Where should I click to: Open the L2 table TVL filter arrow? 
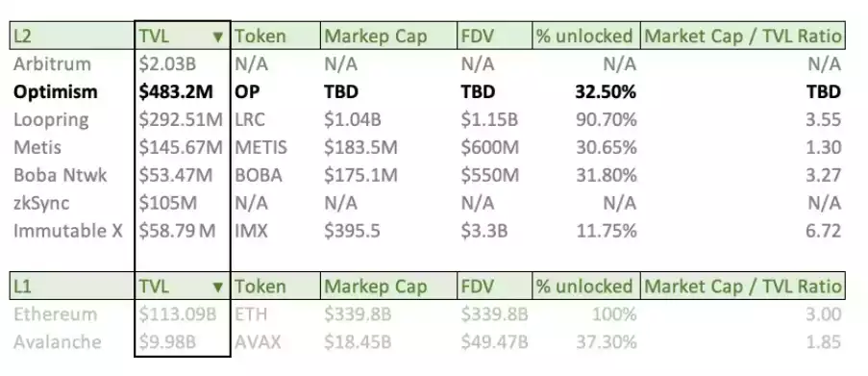point(217,38)
